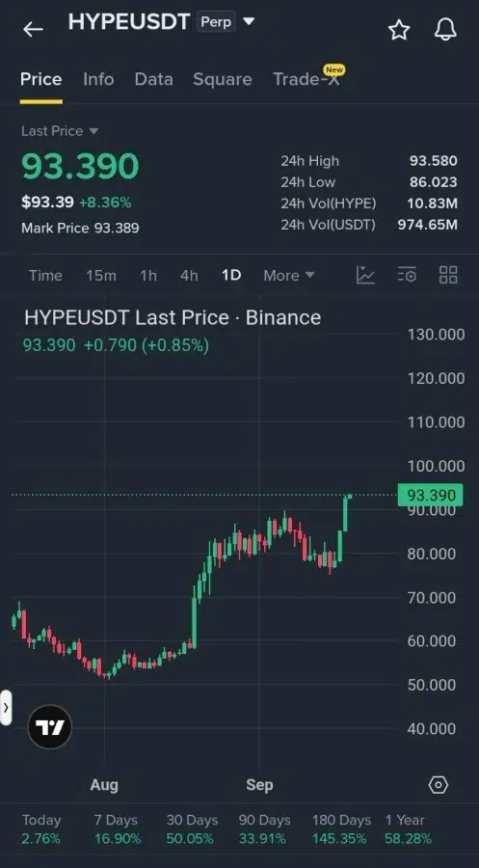Click the Sep label on time axis
This screenshot has height=868, width=479.
click(x=259, y=784)
